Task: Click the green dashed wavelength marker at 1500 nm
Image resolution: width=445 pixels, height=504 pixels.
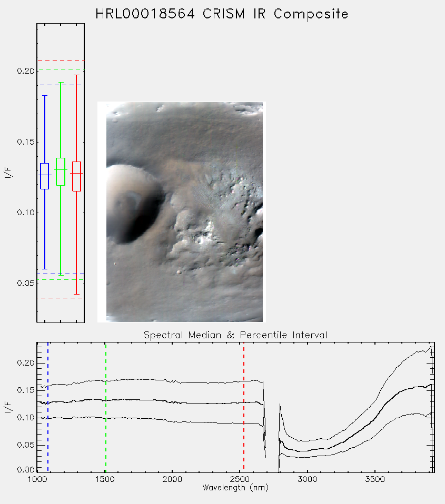Action: click(x=105, y=407)
